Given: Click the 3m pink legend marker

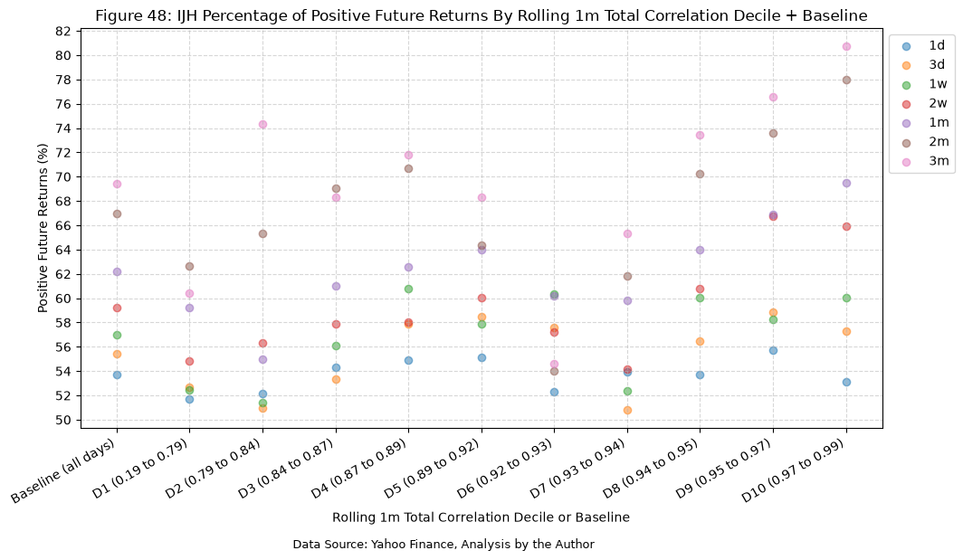Looking at the screenshot, I should tap(906, 162).
